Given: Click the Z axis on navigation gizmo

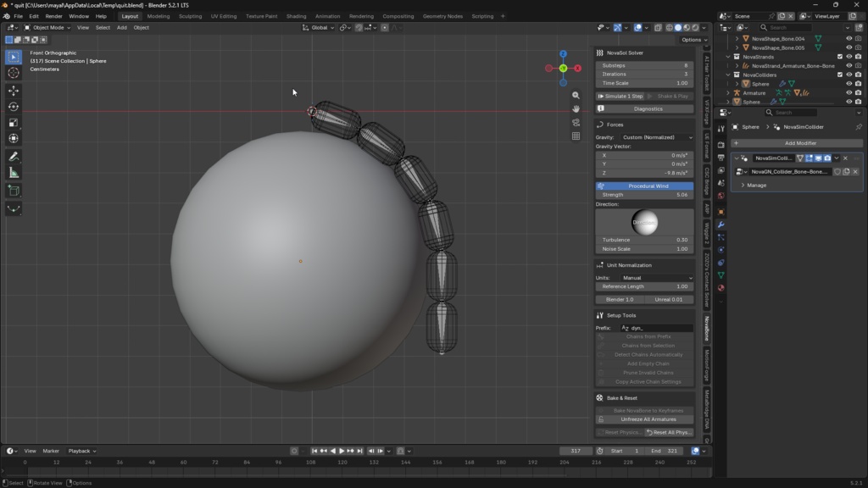Looking at the screenshot, I should [x=563, y=54].
